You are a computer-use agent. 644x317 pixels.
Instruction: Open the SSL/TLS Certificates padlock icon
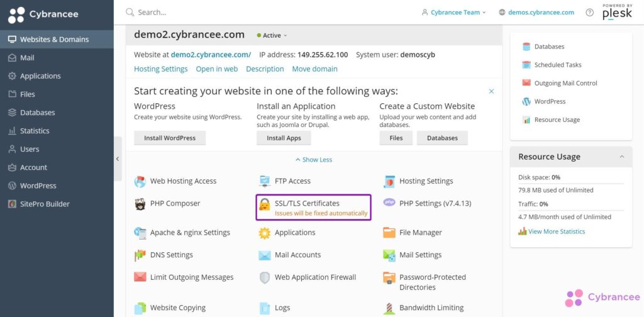(x=265, y=204)
